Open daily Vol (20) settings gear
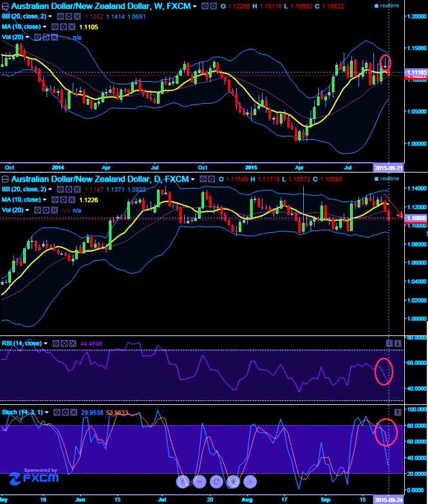Screen dimensions: 428x504 click(x=46, y=210)
